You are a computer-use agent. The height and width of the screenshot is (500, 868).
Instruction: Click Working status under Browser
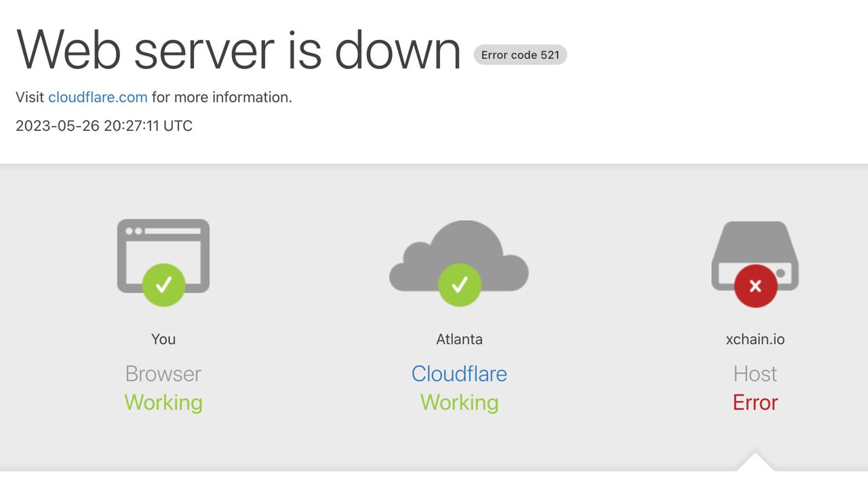(x=163, y=402)
